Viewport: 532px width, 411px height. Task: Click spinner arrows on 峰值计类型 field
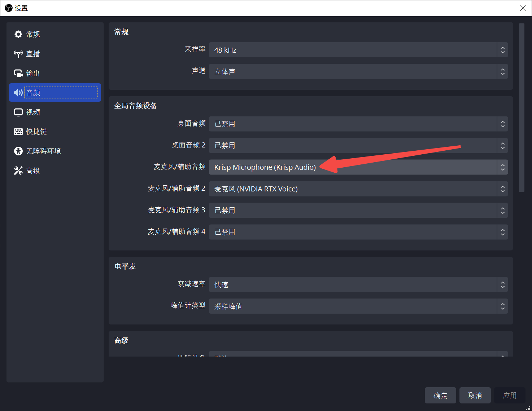(x=503, y=306)
